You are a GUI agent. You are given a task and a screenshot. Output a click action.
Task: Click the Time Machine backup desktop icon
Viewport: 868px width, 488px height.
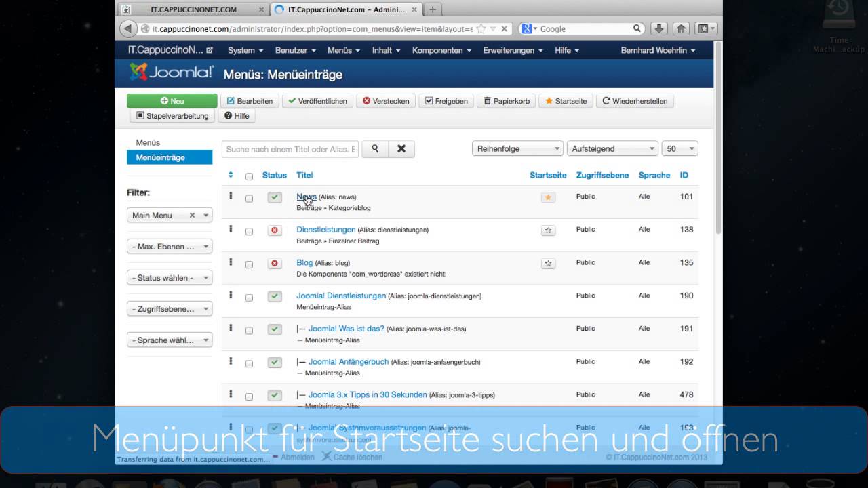point(839,27)
